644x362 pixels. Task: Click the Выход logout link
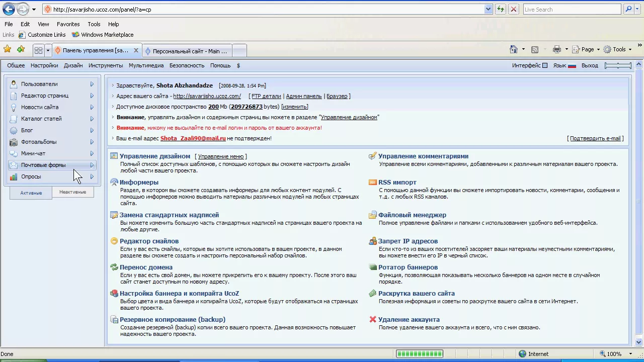[x=590, y=65]
